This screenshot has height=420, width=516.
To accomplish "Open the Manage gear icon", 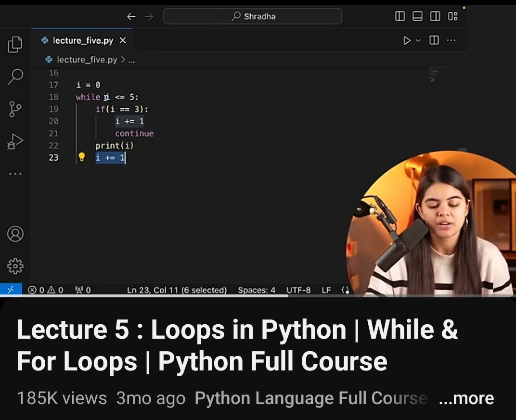I will (x=15, y=266).
